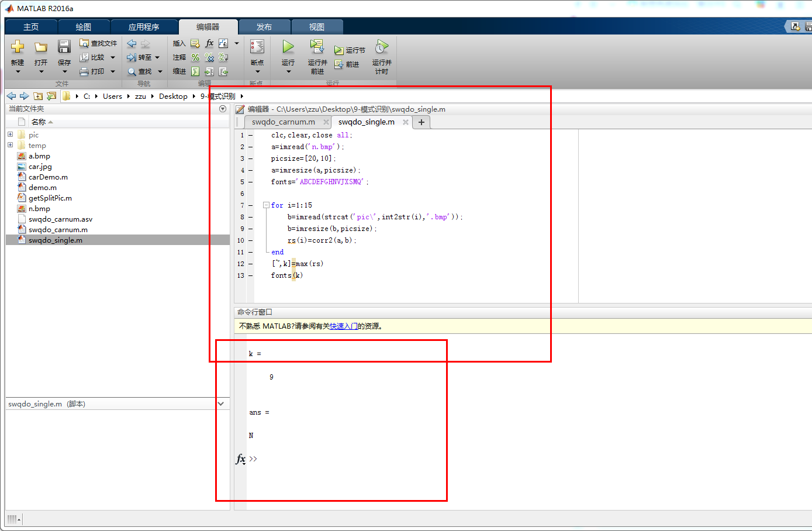The height and width of the screenshot is (531, 812).
Task: Open the 断点 dropdown arrow
Action: tap(257, 72)
